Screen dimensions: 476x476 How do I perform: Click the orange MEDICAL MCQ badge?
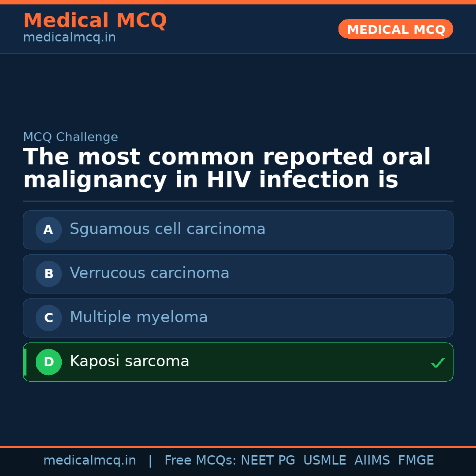click(396, 29)
